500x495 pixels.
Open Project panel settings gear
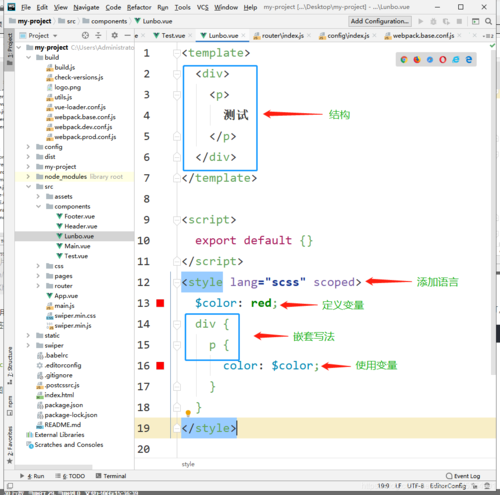115,35
